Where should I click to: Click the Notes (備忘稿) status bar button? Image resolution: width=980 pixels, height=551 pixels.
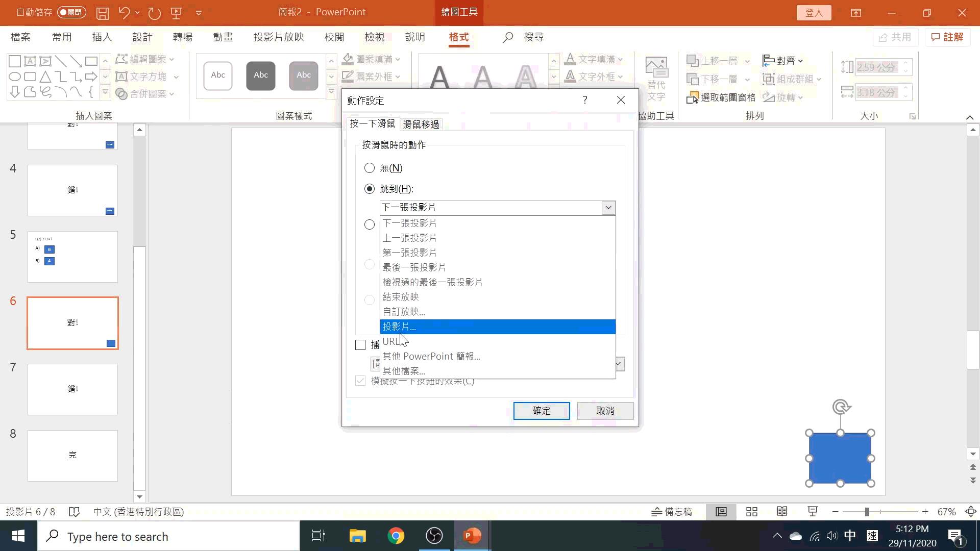tap(672, 512)
